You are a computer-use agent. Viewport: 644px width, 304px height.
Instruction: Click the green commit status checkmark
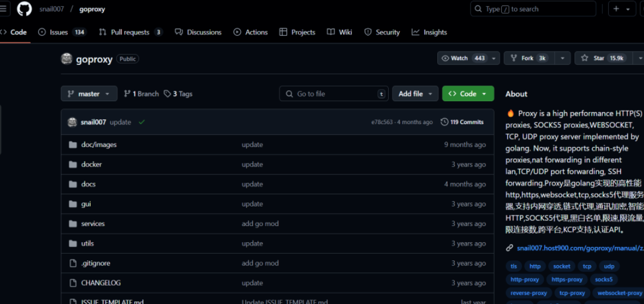pyautogui.click(x=141, y=122)
